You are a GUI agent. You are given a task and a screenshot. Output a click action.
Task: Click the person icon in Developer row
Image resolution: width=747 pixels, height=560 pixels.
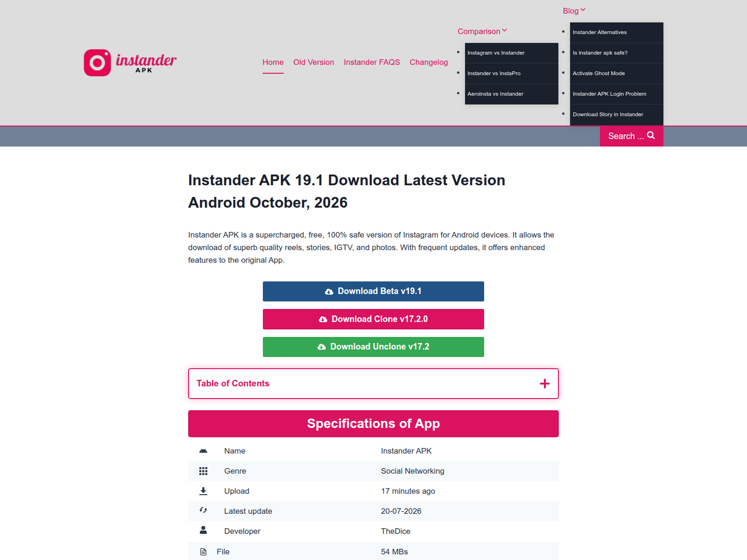click(x=203, y=530)
